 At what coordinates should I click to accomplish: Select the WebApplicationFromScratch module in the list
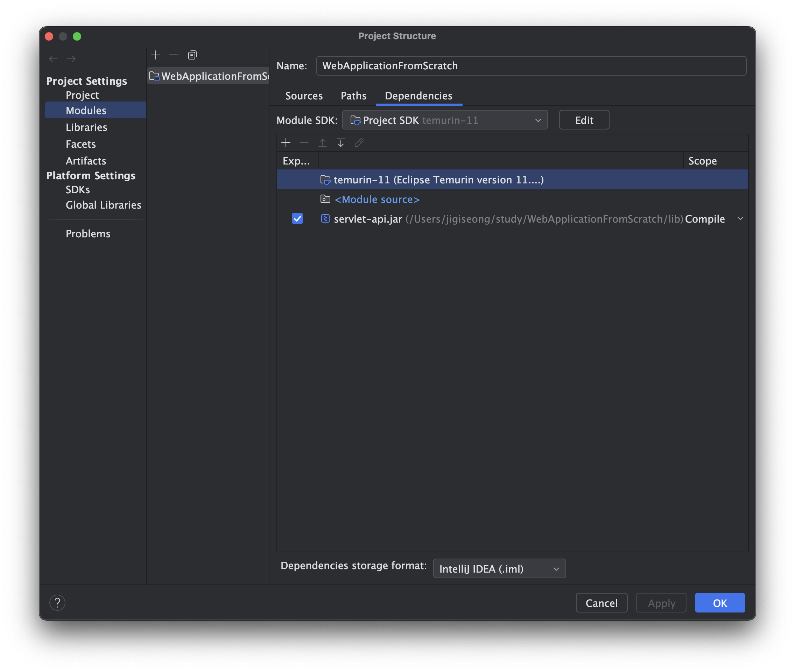(208, 76)
